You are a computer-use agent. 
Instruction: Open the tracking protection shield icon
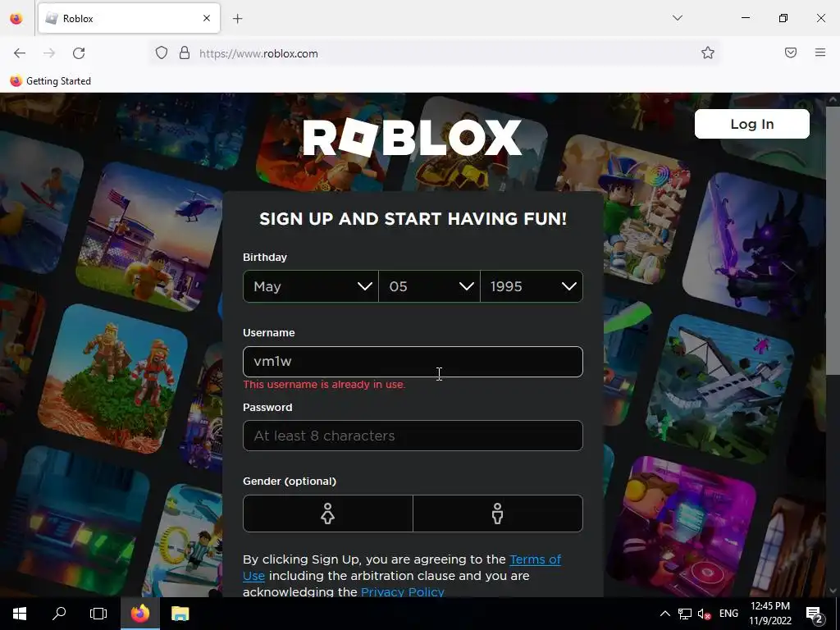[162, 53]
